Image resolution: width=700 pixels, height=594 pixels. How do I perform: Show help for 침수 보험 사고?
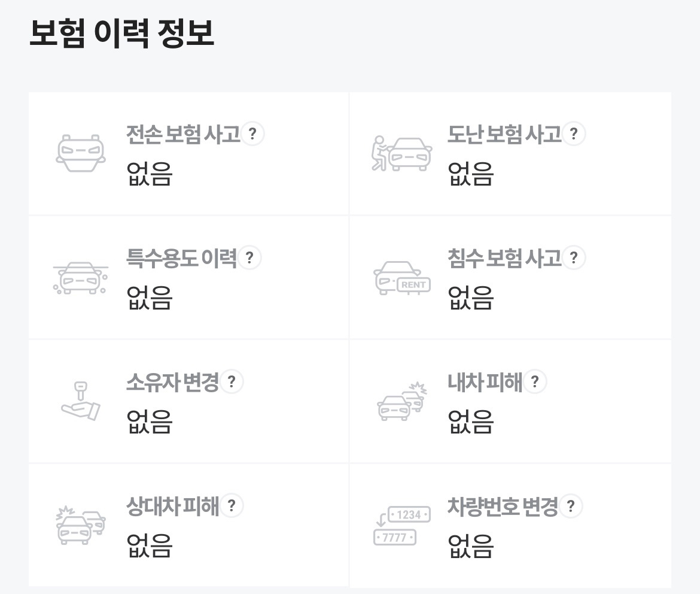pyautogui.click(x=574, y=257)
